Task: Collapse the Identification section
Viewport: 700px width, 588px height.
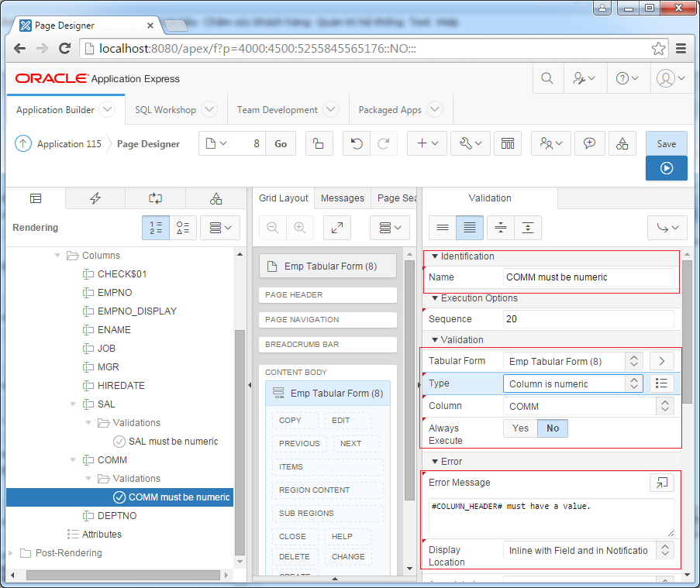Action: pos(434,256)
